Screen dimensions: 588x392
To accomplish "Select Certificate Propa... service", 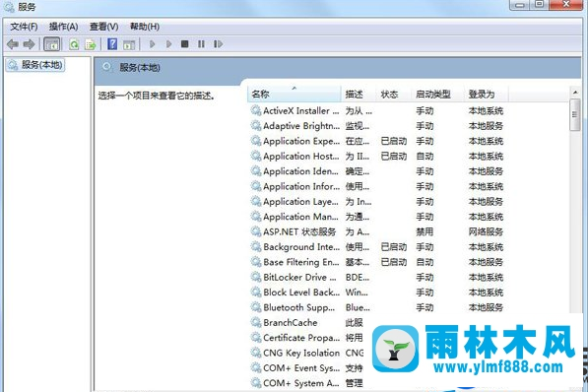I will click(306, 338).
